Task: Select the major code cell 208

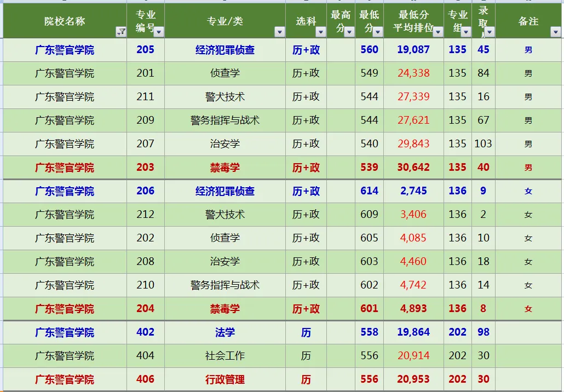Action: [x=145, y=262]
